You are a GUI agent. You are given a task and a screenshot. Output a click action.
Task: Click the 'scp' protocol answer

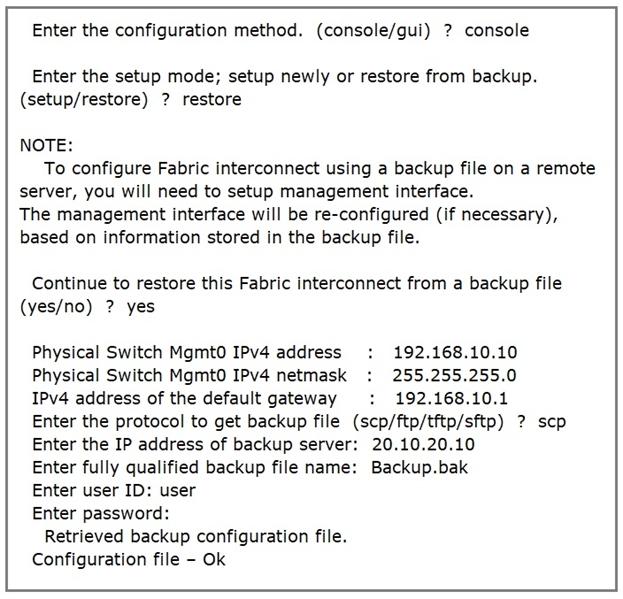pyautogui.click(x=552, y=422)
